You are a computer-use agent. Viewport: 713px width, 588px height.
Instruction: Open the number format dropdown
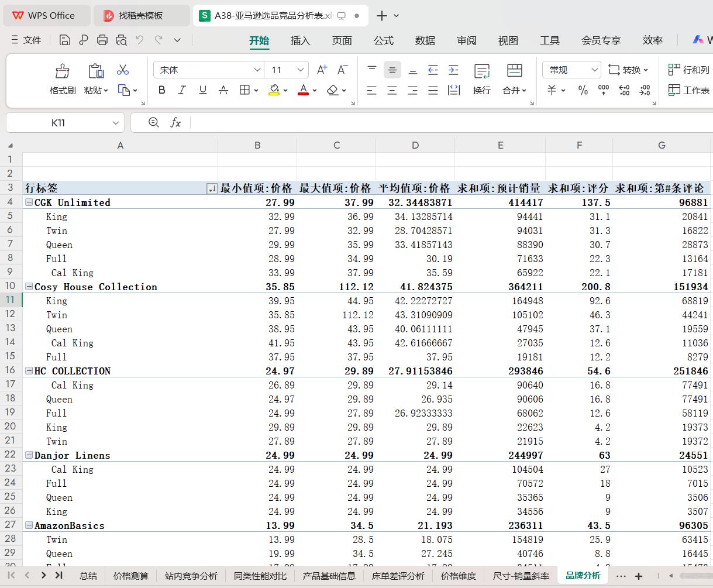click(x=594, y=70)
